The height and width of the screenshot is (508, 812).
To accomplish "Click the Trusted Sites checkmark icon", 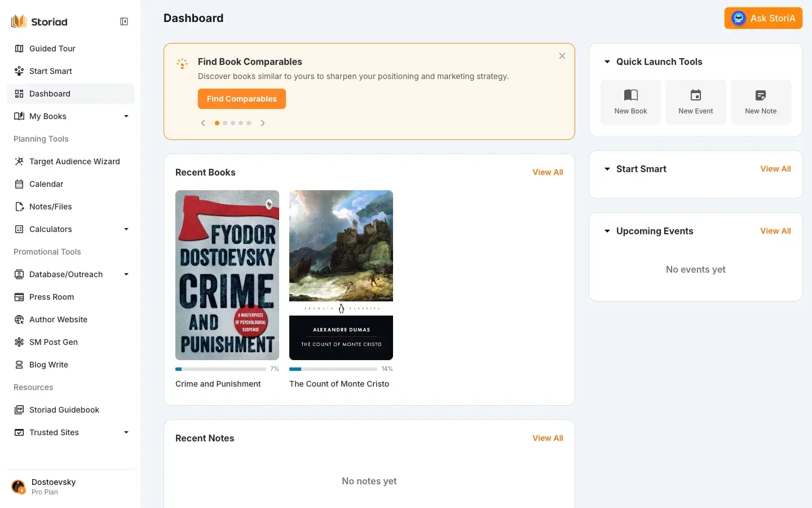I will click(19, 432).
